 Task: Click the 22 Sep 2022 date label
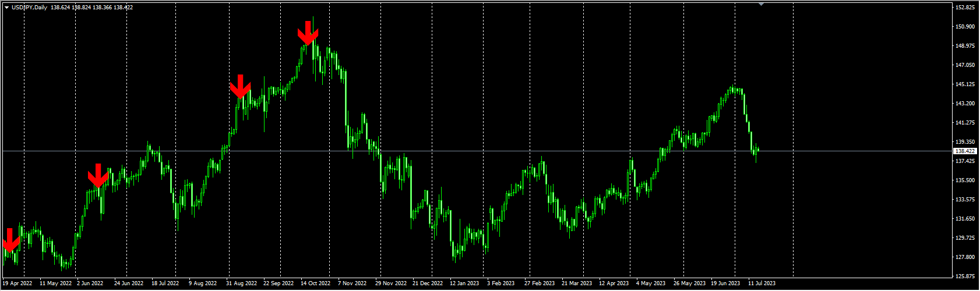279,283
